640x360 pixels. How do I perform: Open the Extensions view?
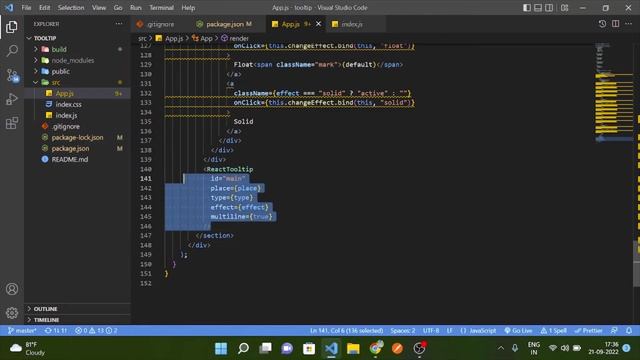point(12,123)
